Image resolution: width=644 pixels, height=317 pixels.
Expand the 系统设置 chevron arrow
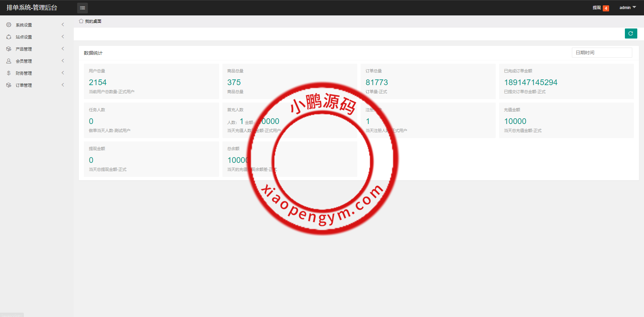coord(63,25)
